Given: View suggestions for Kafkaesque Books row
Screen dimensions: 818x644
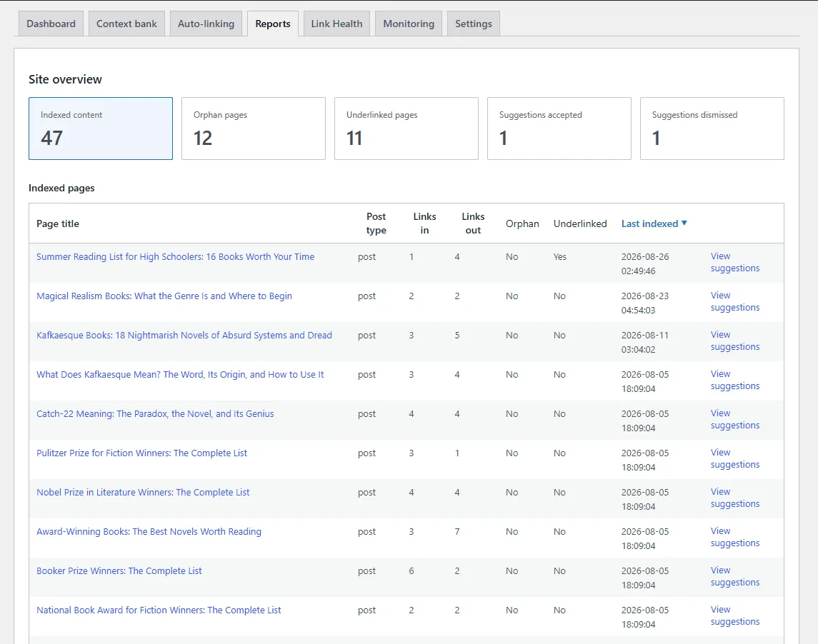Looking at the screenshot, I should (735, 341).
